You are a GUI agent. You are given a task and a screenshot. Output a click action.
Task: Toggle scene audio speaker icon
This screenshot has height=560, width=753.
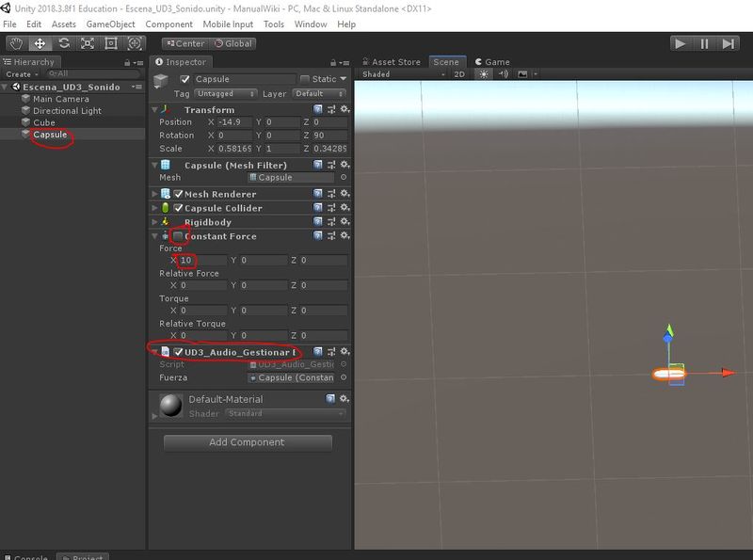click(504, 74)
